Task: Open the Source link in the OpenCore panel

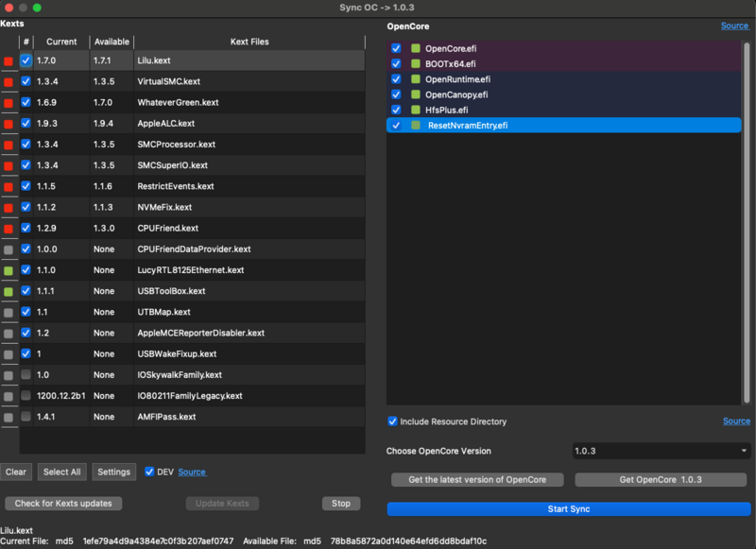Action: 735,26
